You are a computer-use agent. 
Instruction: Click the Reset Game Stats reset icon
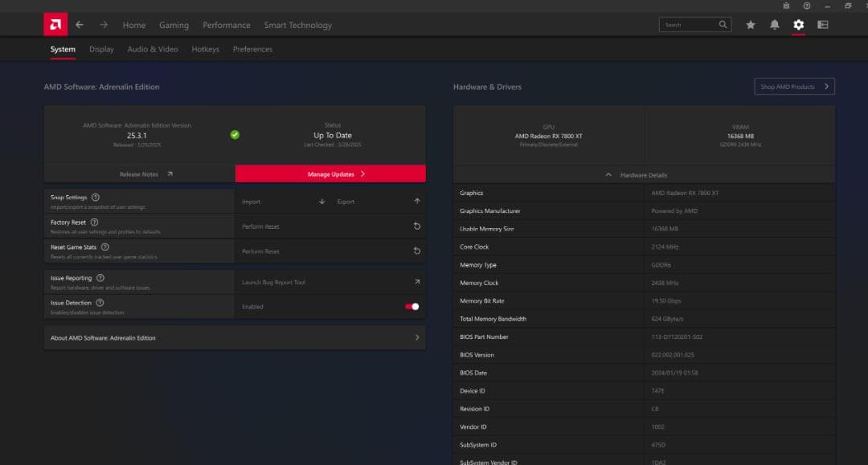tap(416, 251)
